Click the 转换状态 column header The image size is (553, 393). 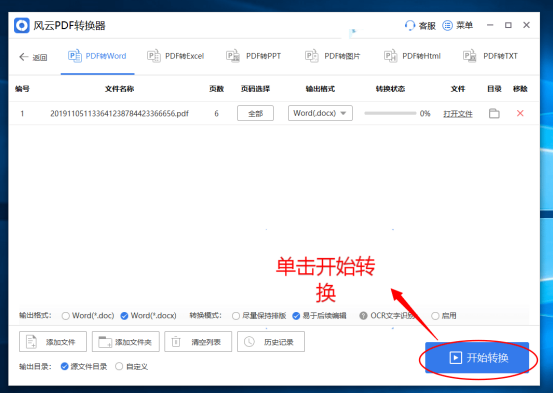click(x=390, y=89)
